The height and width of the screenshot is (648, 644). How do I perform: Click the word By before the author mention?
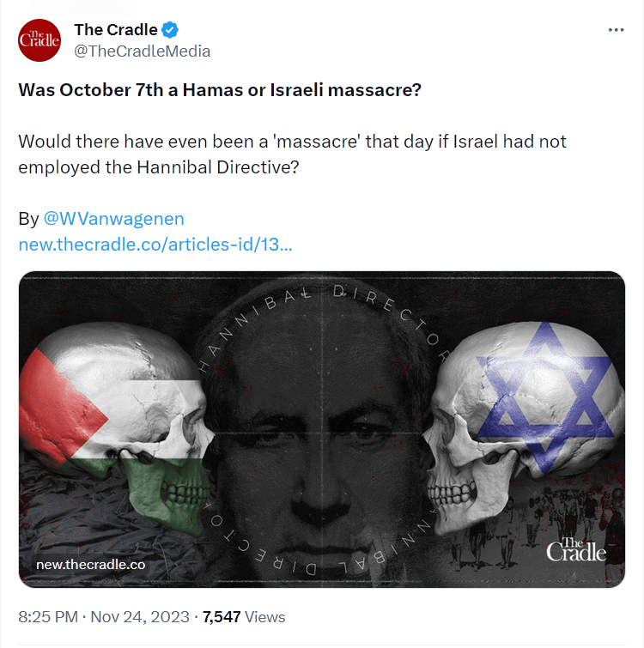pyautogui.click(x=28, y=219)
